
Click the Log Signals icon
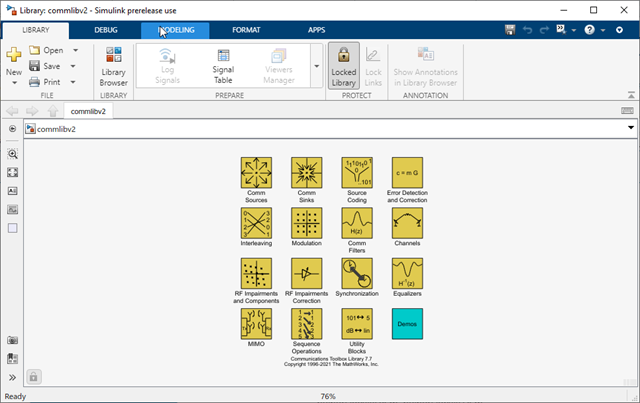click(x=167, y=56)
